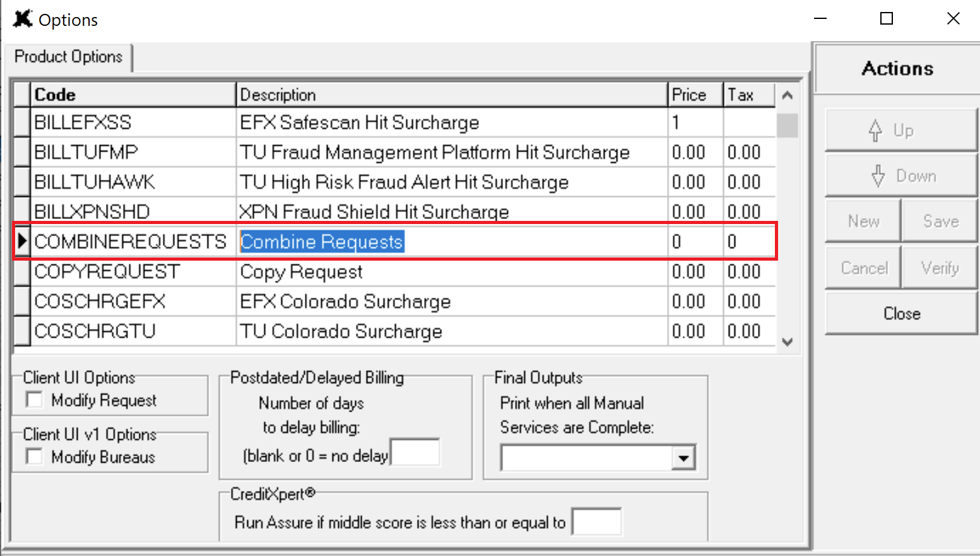Select the COMBINEREQUESTS code cell
This screenshot has width=980, height=556.
coord(133,242)
